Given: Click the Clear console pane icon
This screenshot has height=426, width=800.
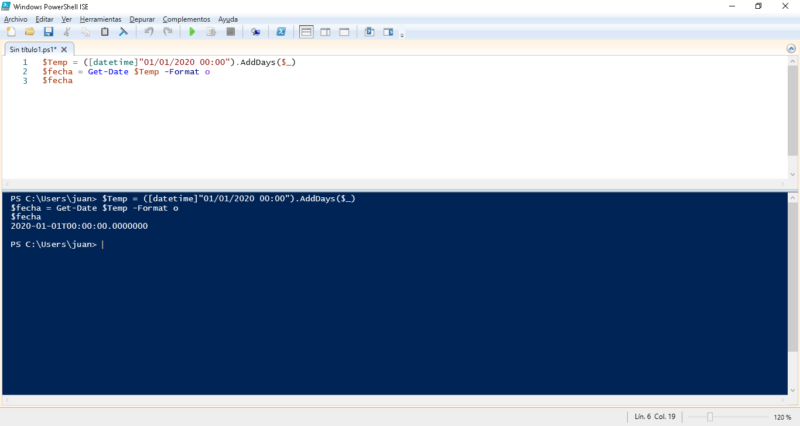Looking at the screenshot, I should 124,32.
